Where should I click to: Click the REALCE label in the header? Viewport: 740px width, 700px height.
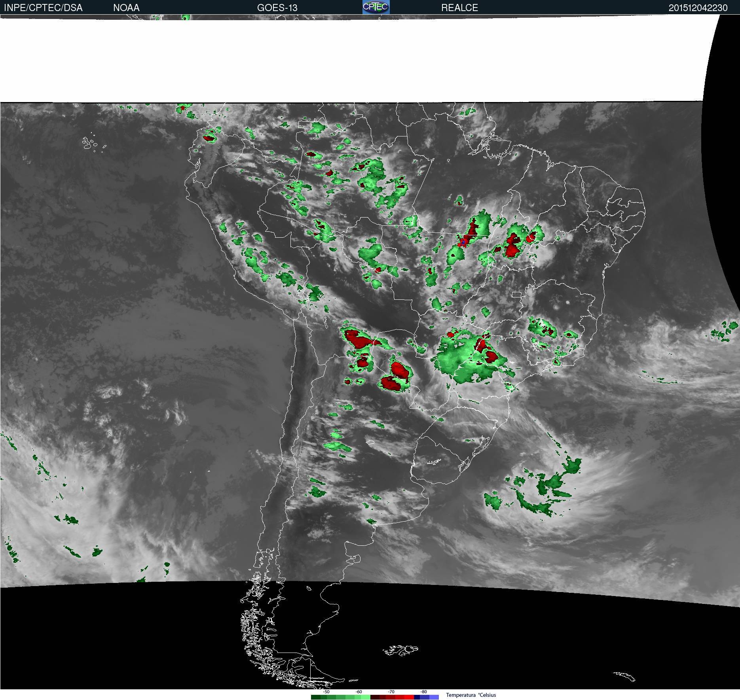[x=459, y=8]
